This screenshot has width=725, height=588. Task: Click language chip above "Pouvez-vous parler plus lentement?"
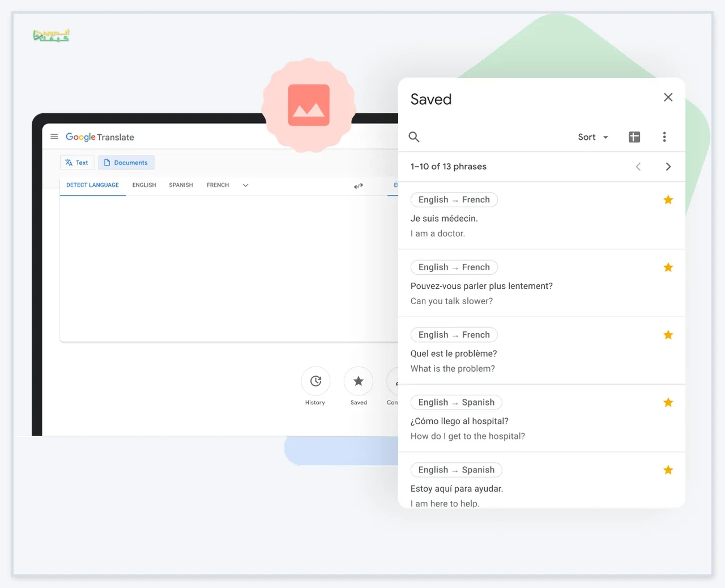(454, 267)
